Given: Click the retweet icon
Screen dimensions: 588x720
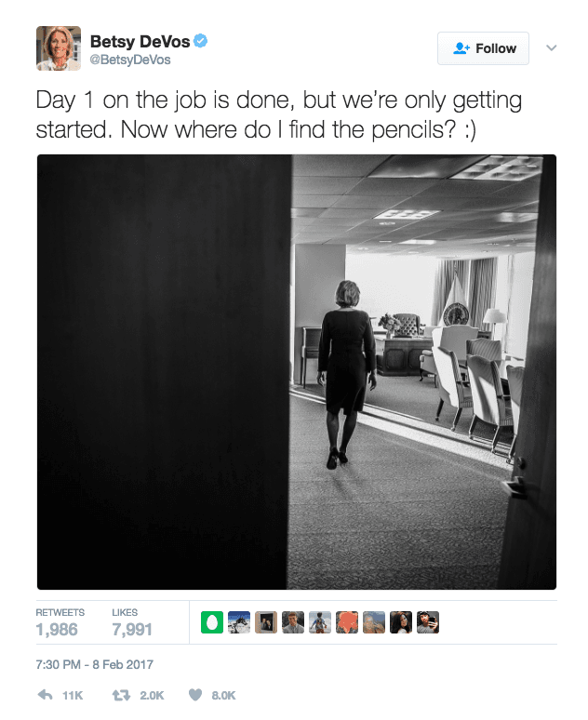Looking at the screenshot, I should (121, 695).
